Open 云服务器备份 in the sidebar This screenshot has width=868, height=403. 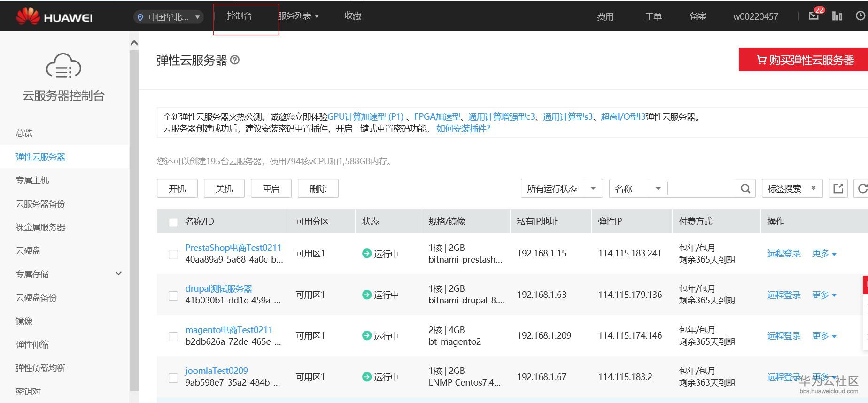40,203
